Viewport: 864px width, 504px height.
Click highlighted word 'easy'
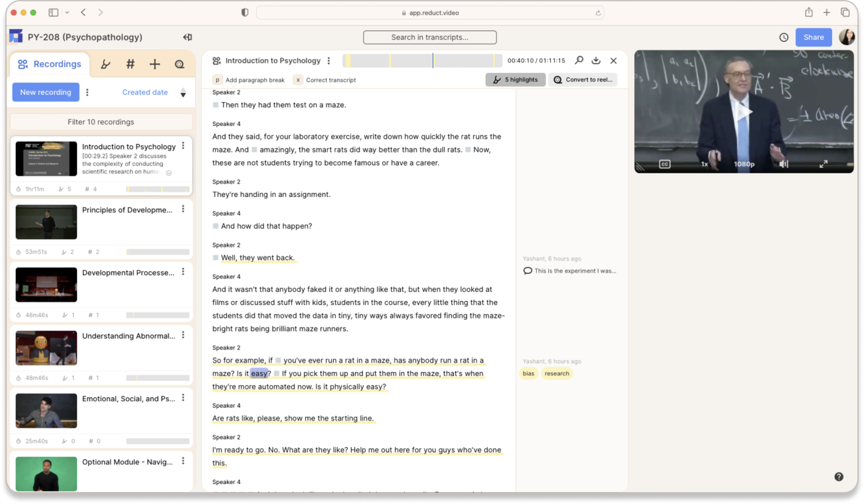[259, 373]
